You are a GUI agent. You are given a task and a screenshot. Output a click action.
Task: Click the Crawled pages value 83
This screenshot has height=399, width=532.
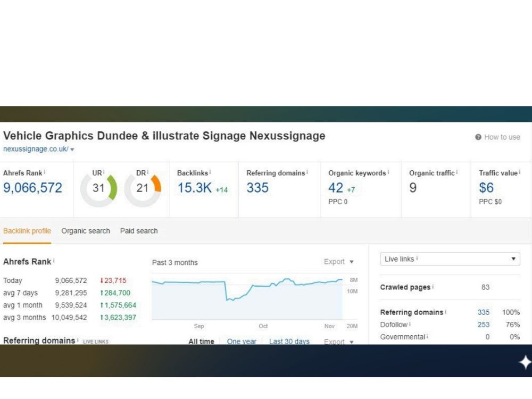tap(486, 287)
